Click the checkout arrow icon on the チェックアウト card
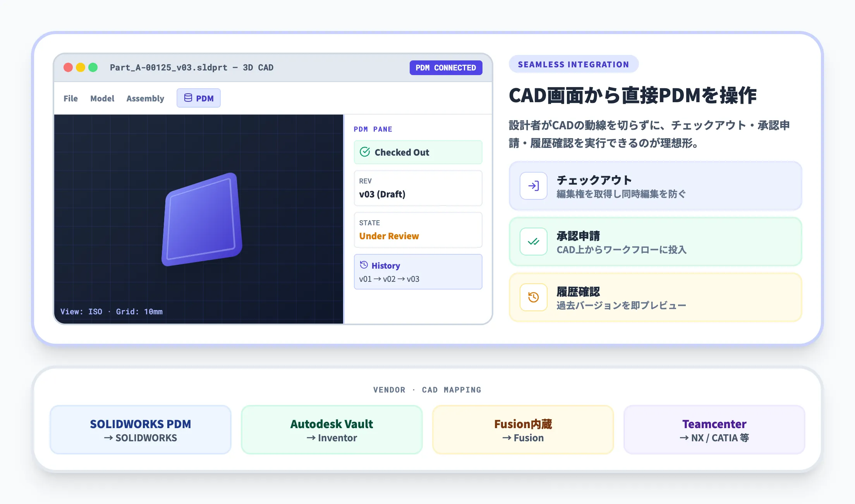 (534, 186)
